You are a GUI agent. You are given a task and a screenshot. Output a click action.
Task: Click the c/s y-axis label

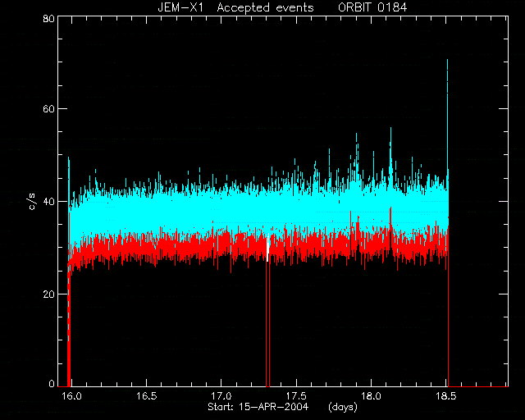(32, 202)
